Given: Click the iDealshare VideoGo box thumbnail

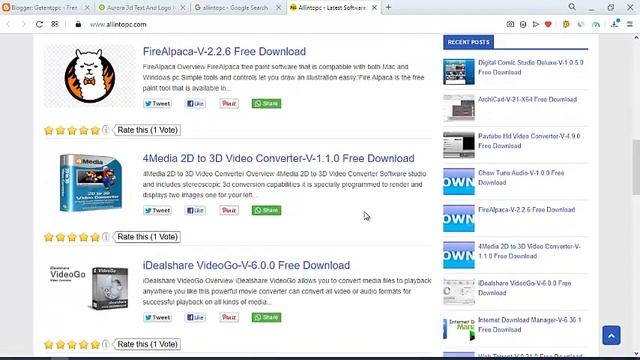Looking at the screenshot, I should 89,287.
